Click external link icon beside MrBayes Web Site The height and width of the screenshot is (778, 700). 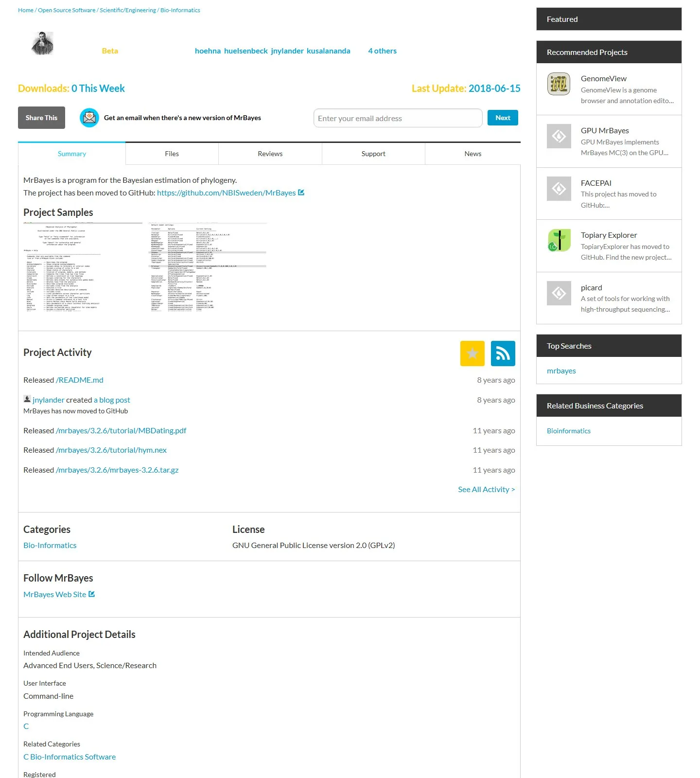coord(92,594)
